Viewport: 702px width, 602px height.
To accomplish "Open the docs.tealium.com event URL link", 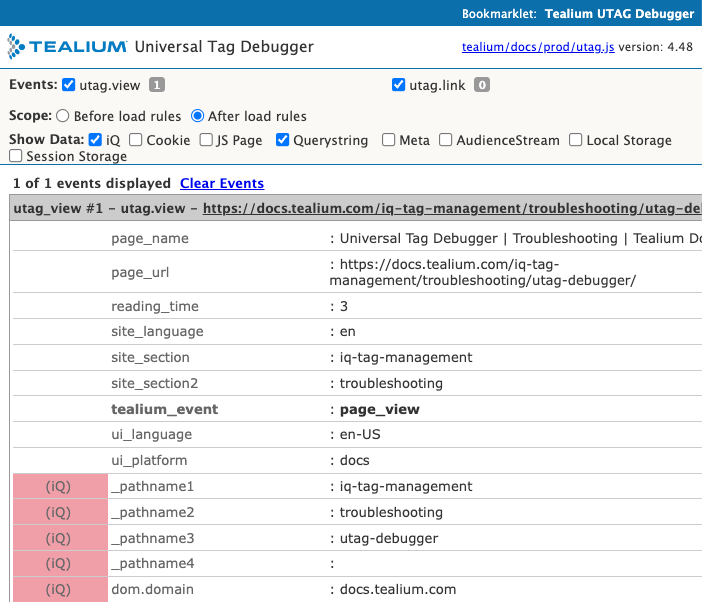I will coord(452,208).
